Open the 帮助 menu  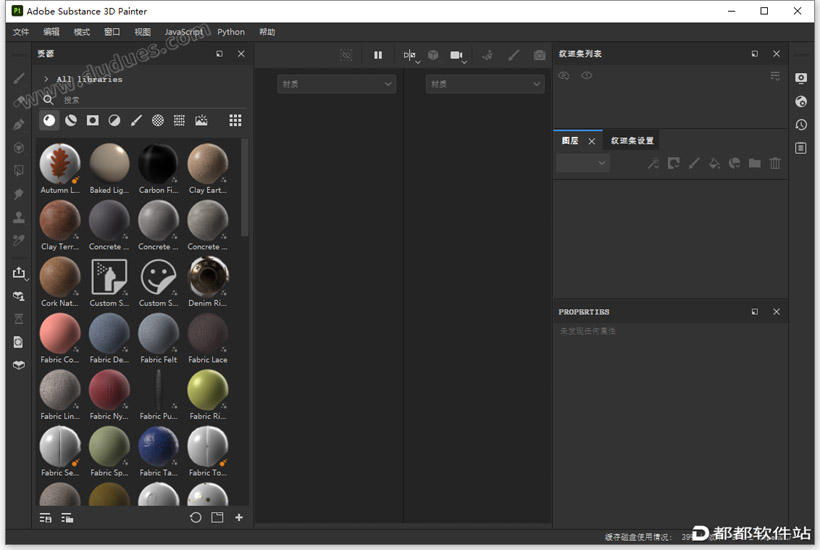coord(267,32)
